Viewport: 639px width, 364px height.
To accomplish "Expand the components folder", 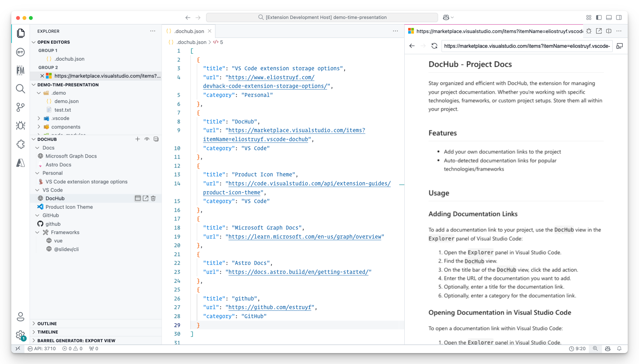I will 66,127.
